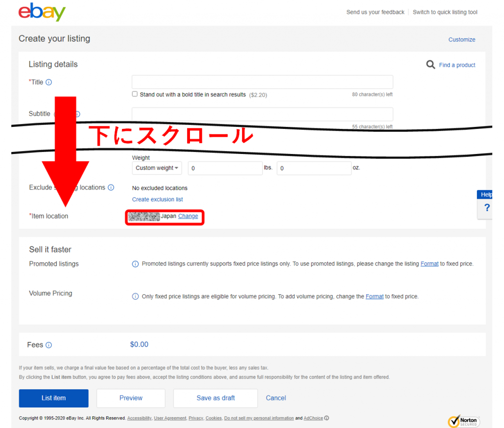Viewport: 504px width, 428px height.
Task: Click the Save as draft button
Action: point(216,398)
